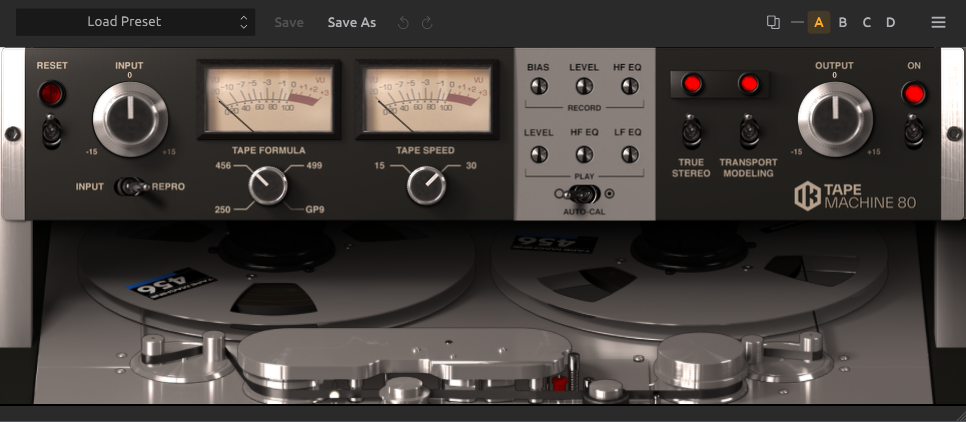Click the A/B compare copy icon
The width and height of the screenshot is (966, 422).
click(x=773, y=22)
